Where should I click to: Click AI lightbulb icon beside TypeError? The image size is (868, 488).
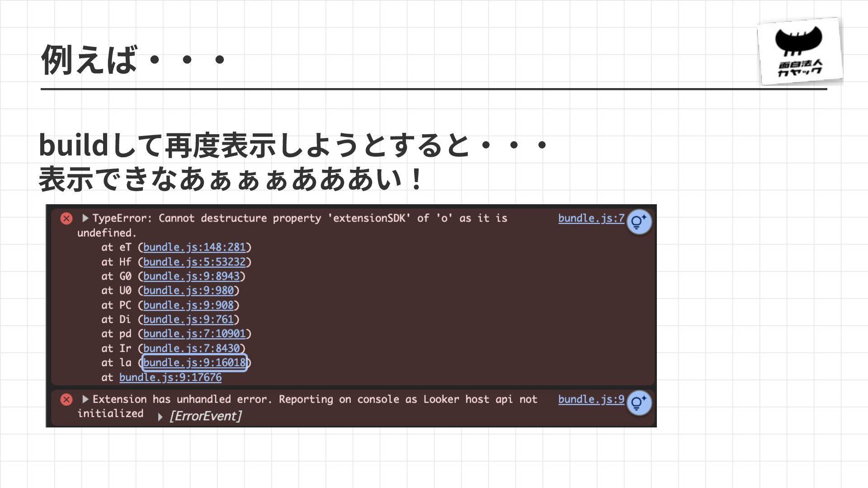click(639, 222)
